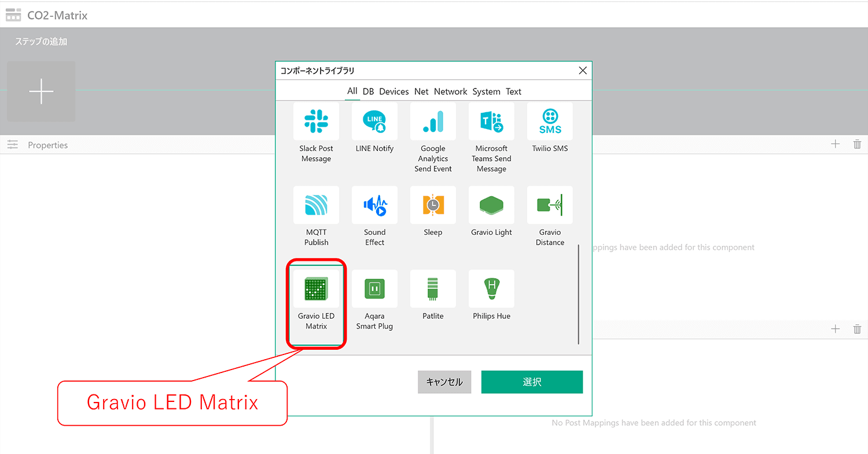
Task: Click the CO2-Matrix title text
Action: pyautogui.click(x=57, y=16)
